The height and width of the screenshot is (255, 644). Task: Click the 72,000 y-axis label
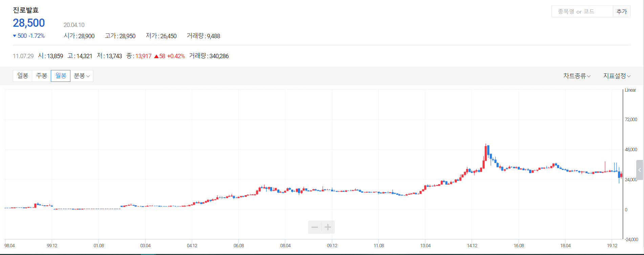631,119
